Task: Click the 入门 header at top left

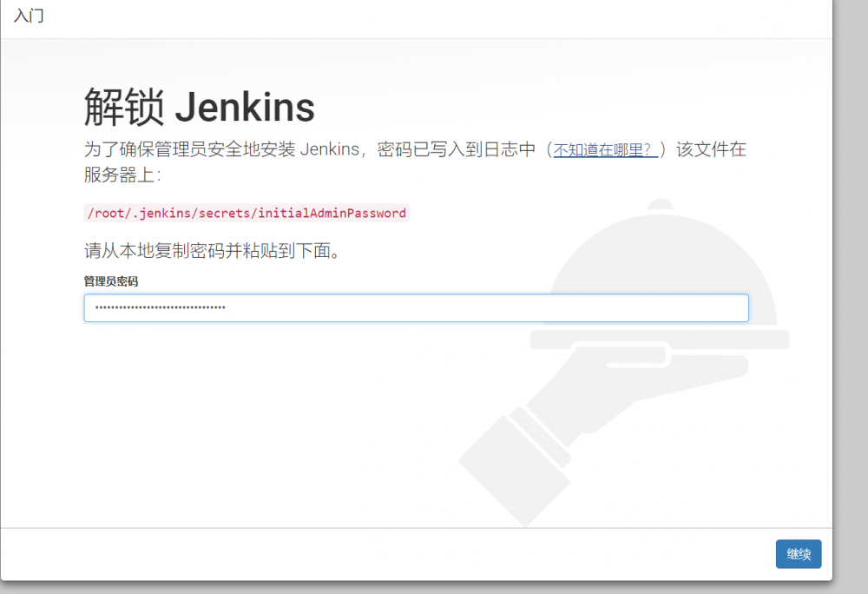Action: (x=29, y=16)
